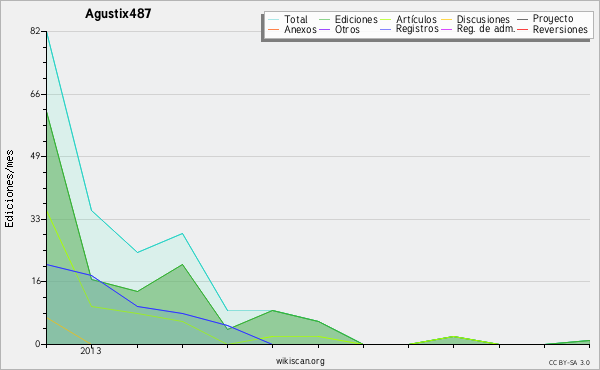Click the cyan Total legend color line
Screen dimensions: 600x370
click(274, 19)
